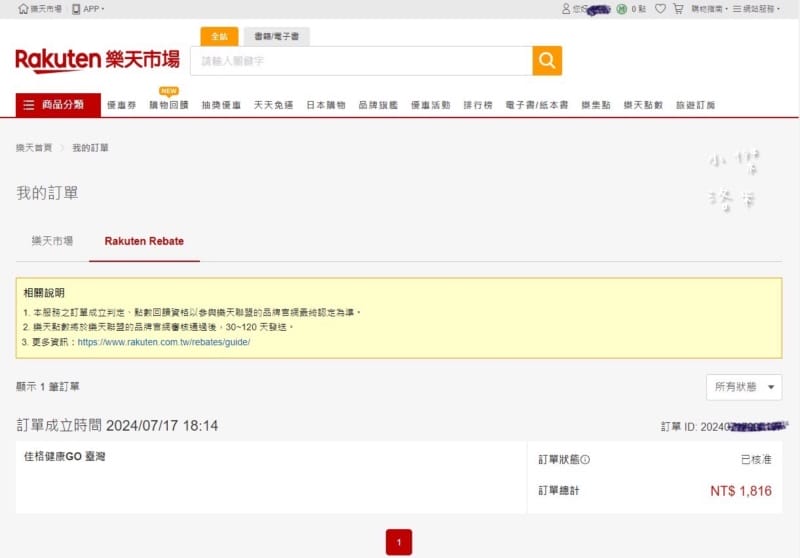Click the home icon in the top bar
Screen dimensions: 800x558
point(23,9)
